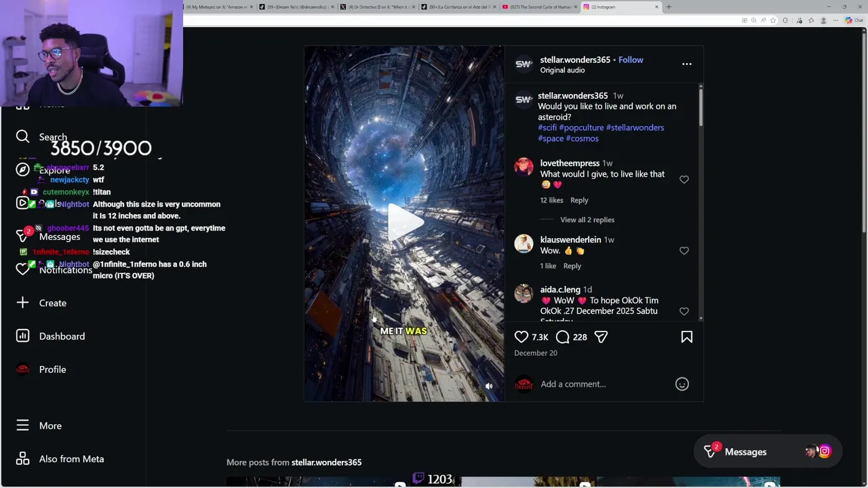Open Search in the Instagram sidebar
Image resolution: width=868 pixels, height=488 pixels.
click(42, 137)
